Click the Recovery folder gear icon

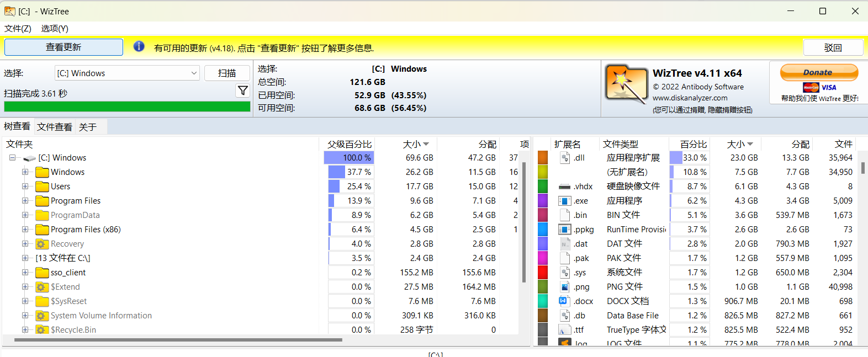click(42, 244)
